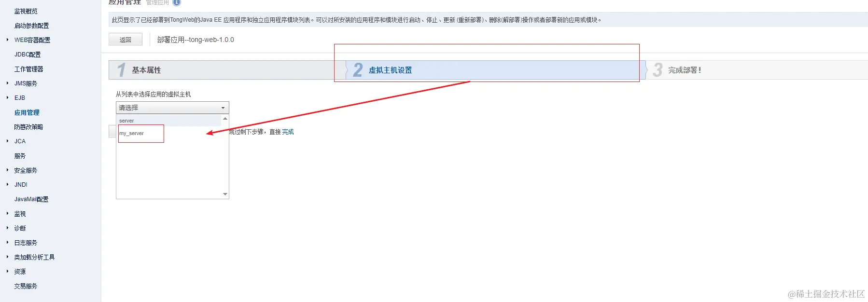
Task: Expand the 类加载分析工具 tree arrow
Action: coord(7,257)
